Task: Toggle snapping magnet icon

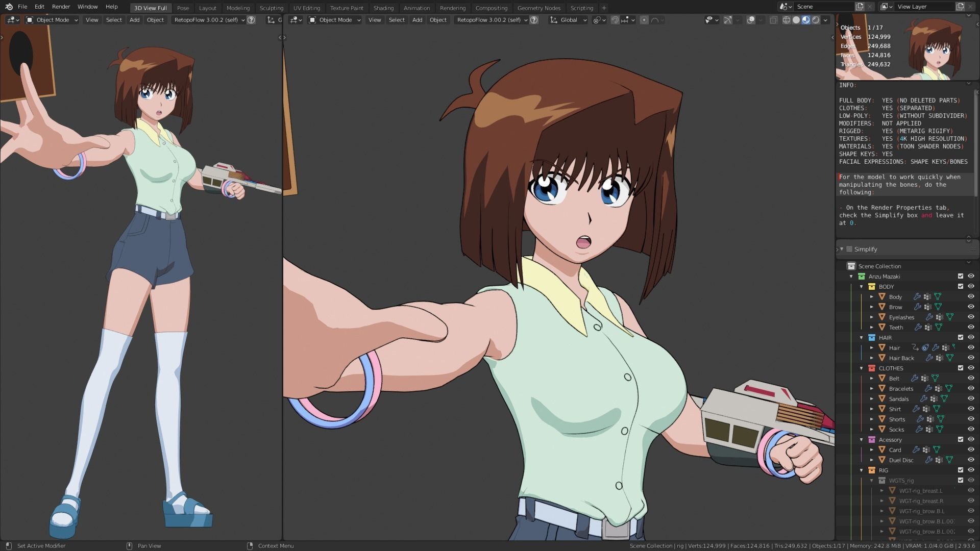Action: click(x=615, y=20)
